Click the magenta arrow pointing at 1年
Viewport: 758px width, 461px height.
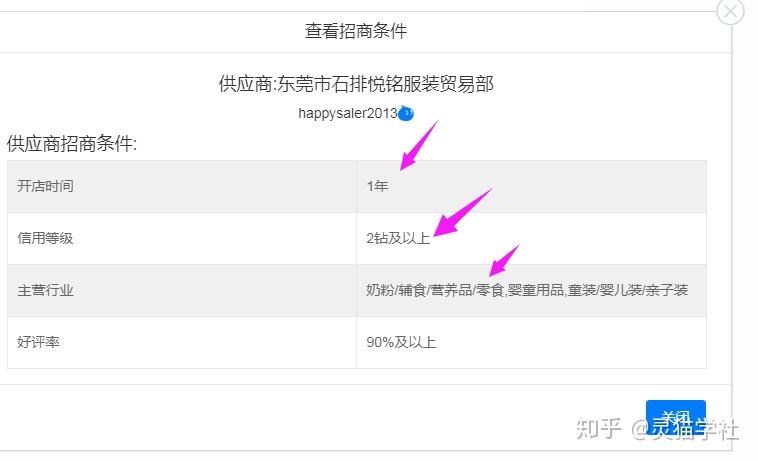coord(418,146)
